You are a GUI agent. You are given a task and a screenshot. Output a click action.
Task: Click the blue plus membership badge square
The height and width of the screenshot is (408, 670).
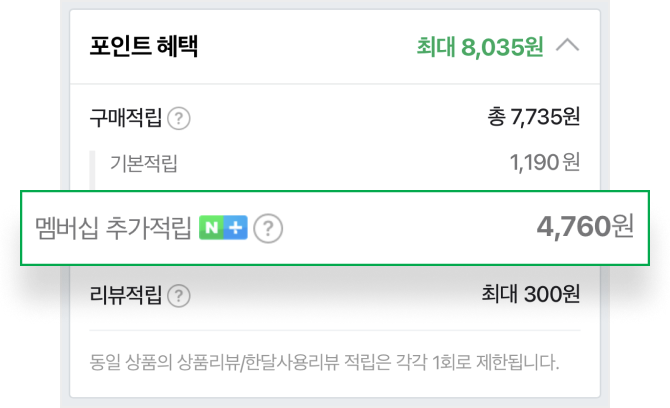pyautogui.click(x=235, y=228)
